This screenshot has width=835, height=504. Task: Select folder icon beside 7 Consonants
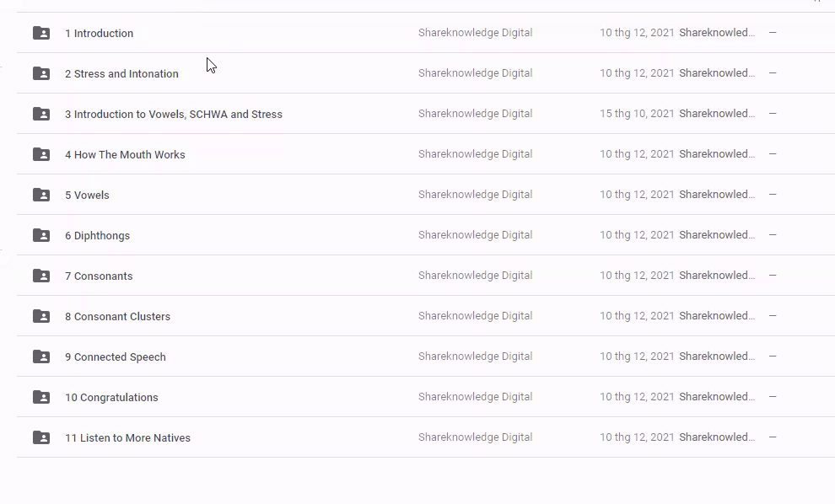click(x=41, y=276)
